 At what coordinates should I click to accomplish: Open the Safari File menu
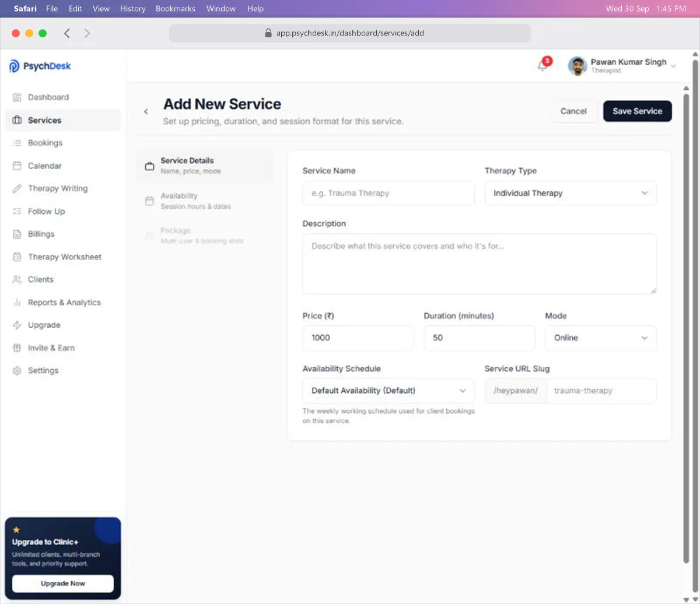(x=52, y=9)
